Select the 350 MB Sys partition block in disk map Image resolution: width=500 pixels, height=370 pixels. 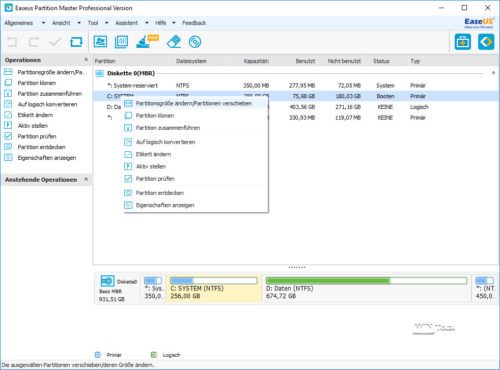[153, 288]
